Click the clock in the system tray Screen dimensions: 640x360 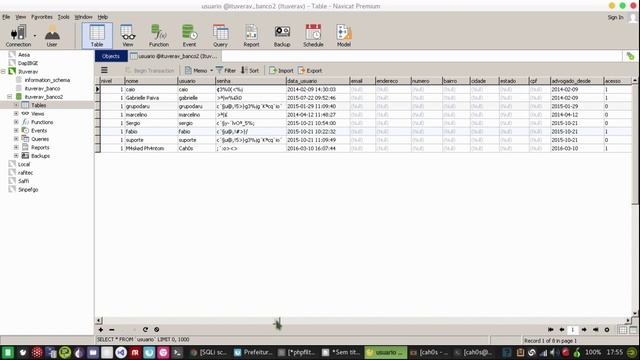614,352
